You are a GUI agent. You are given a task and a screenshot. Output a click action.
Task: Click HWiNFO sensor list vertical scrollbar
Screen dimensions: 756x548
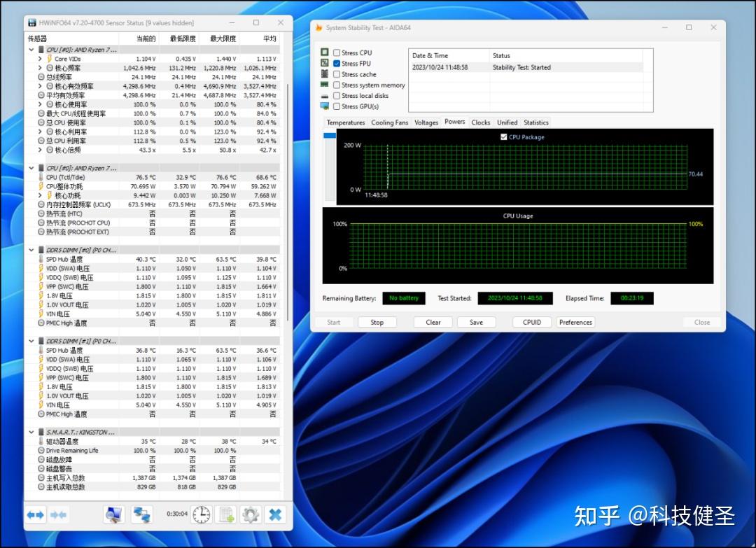pos(288,202)
